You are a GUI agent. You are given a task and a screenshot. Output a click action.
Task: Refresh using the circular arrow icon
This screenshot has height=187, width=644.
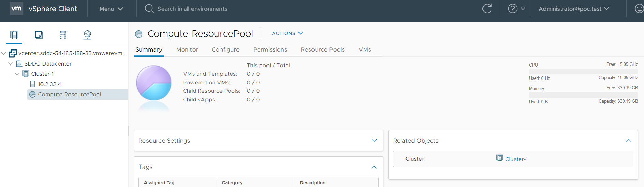487,9
